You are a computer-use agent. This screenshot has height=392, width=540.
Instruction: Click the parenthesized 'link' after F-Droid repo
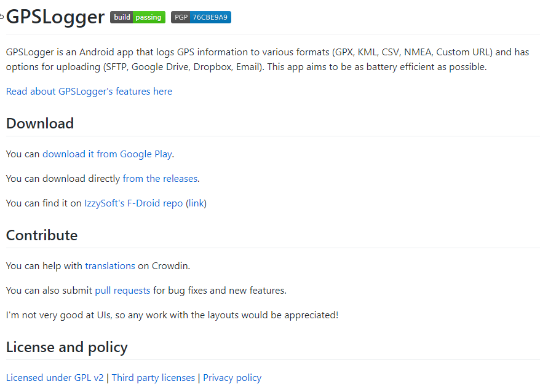pyautogui.click(x=197, y=203)
